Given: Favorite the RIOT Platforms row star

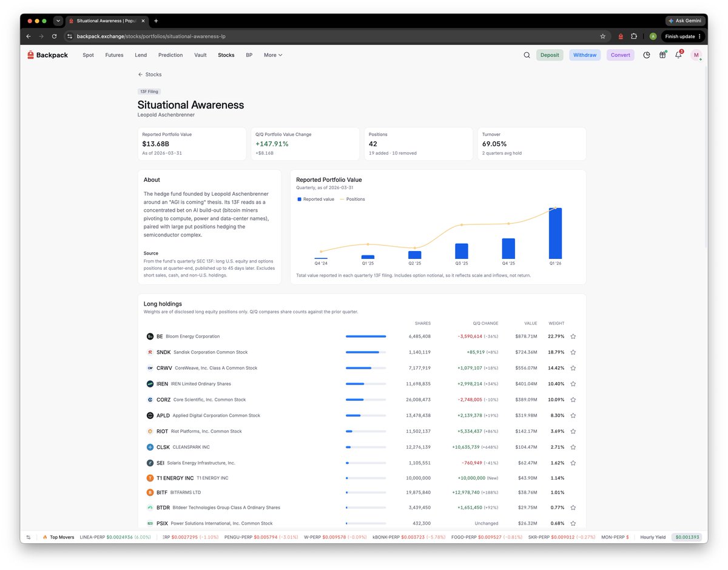Looking at the screenshot, I should (573, 431).
